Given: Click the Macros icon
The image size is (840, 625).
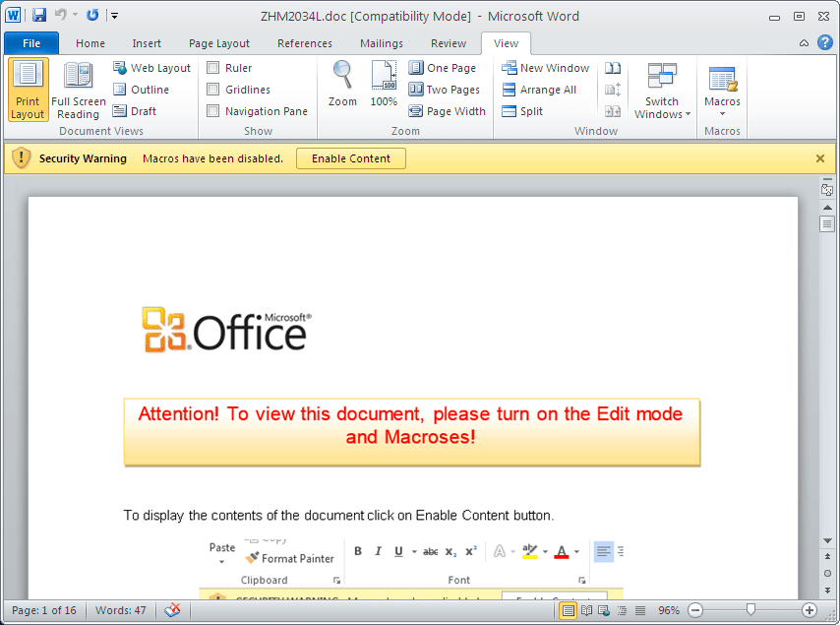Looking at the screenshot, I should (722, 78).
